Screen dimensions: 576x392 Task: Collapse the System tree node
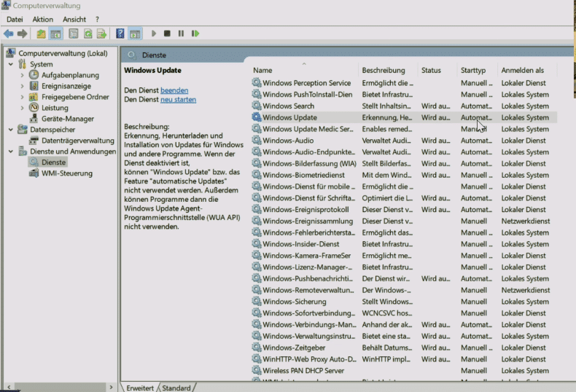click(11, 64)
